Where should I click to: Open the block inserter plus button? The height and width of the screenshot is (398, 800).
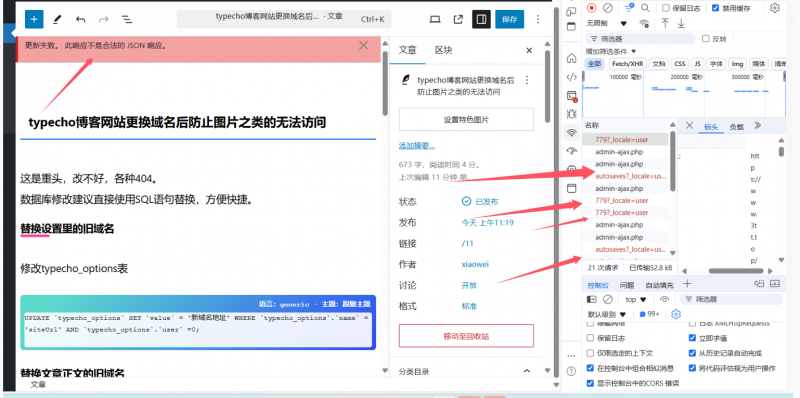pos(34,19)
